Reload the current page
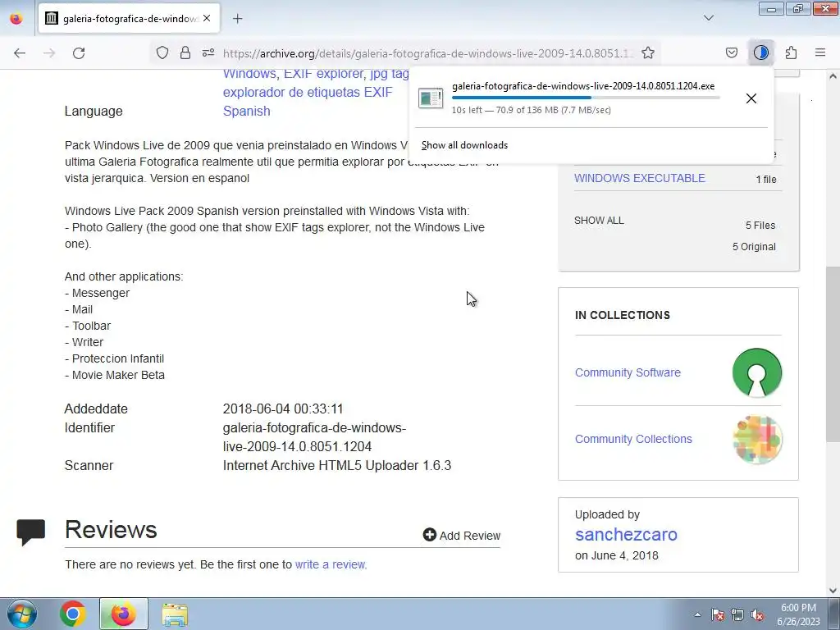Viewport: 840px width, 630px height. point(79,53)
